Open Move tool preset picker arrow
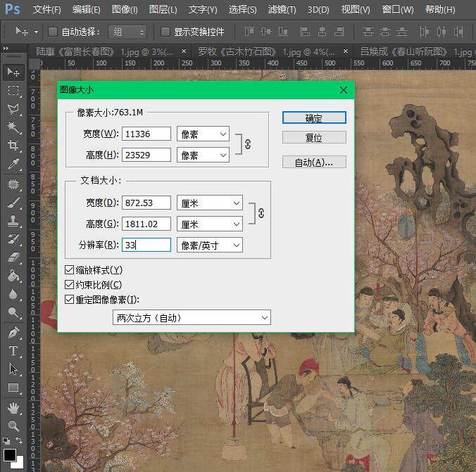 [36, 32]
